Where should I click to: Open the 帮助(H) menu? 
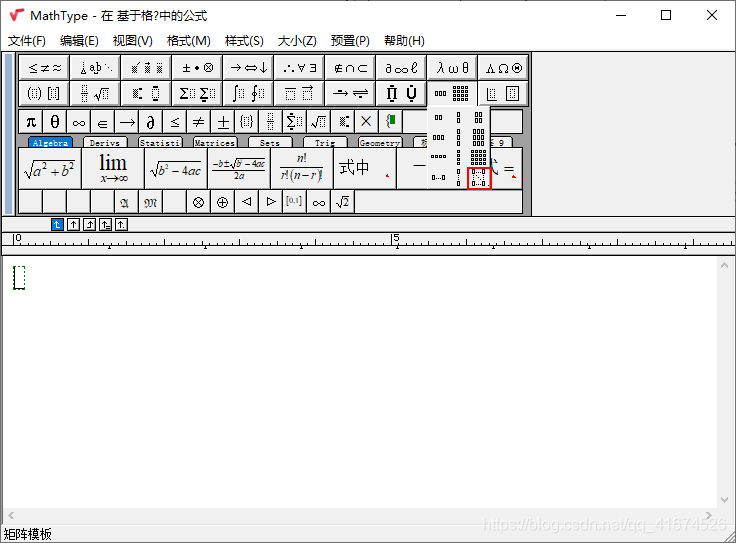point(404,41)
